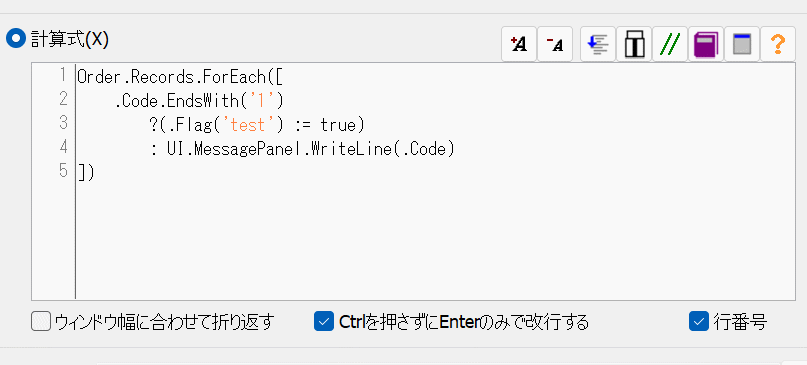Click the .Code.EndsWith('1') code line
The image size is (807, 365).
point(199,101)
